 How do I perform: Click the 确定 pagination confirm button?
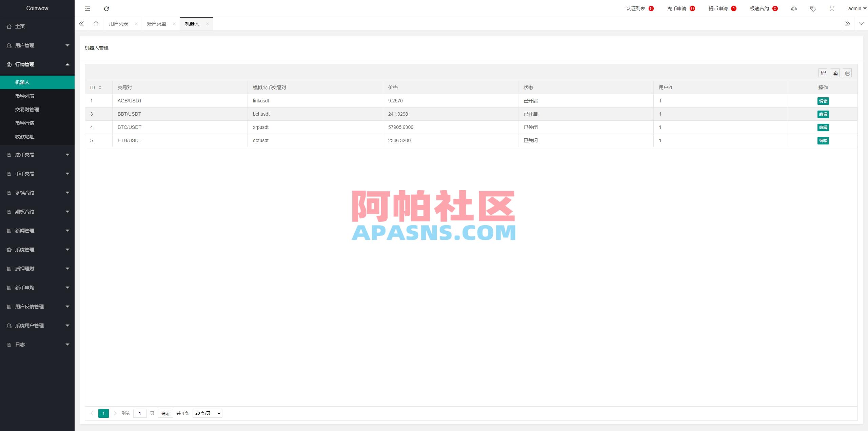click(165, 413)
